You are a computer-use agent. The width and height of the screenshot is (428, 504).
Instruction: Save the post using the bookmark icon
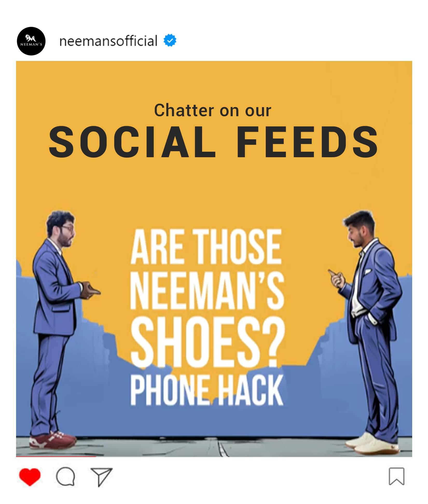tap(397, 477)
